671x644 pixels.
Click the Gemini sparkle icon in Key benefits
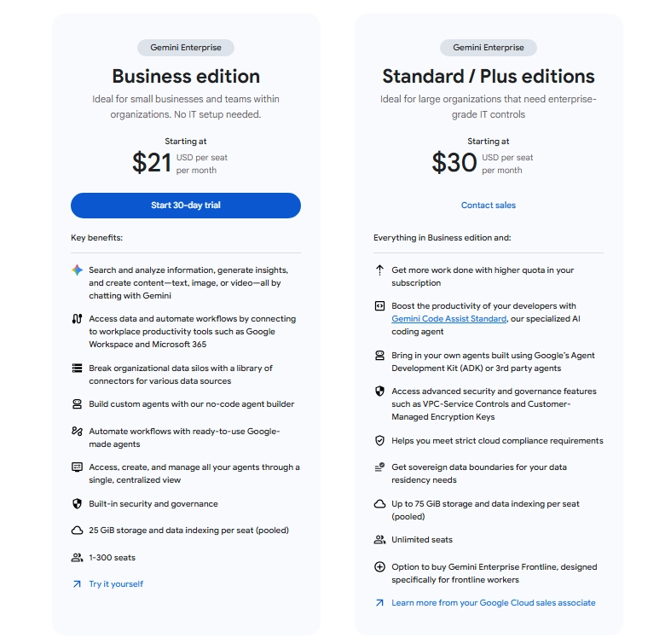tap(77, 270)
